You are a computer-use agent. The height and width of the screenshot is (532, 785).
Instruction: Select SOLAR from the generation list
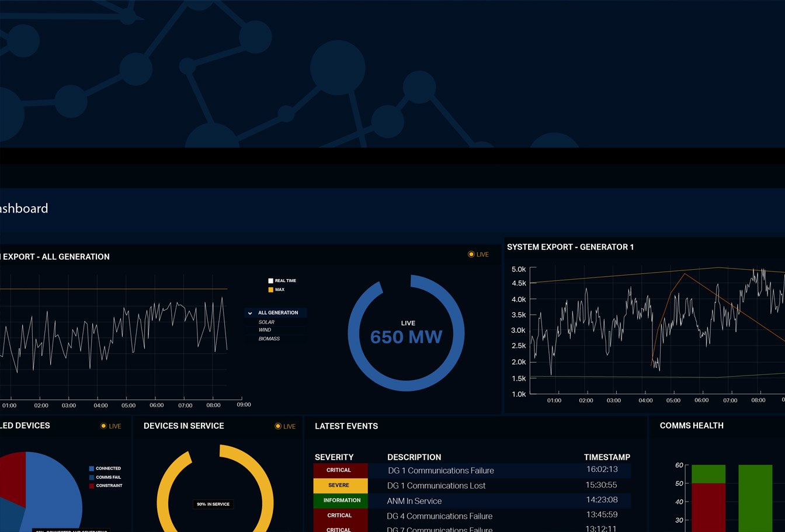[x=266, y=322]
